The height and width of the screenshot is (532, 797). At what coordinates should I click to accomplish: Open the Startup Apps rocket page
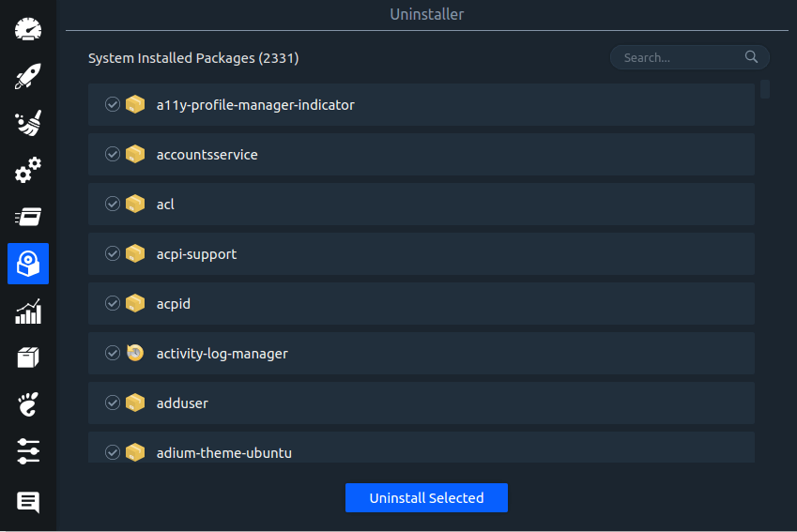point(28,76)
